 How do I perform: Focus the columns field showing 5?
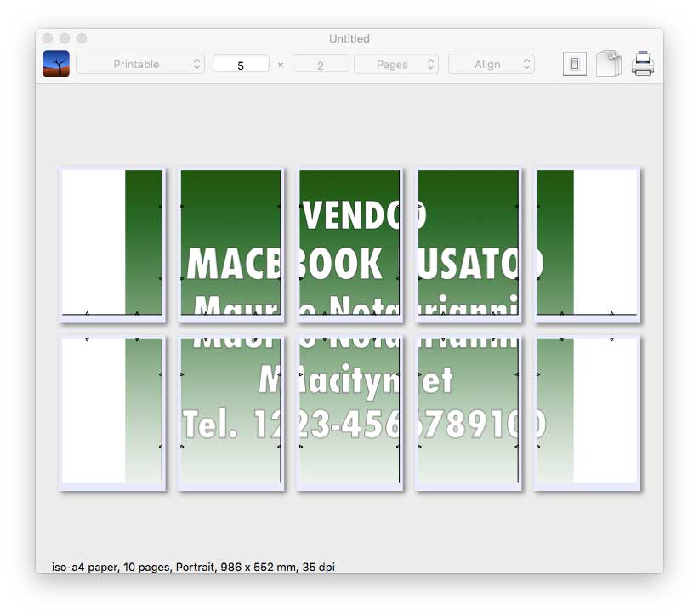(241, 64)
